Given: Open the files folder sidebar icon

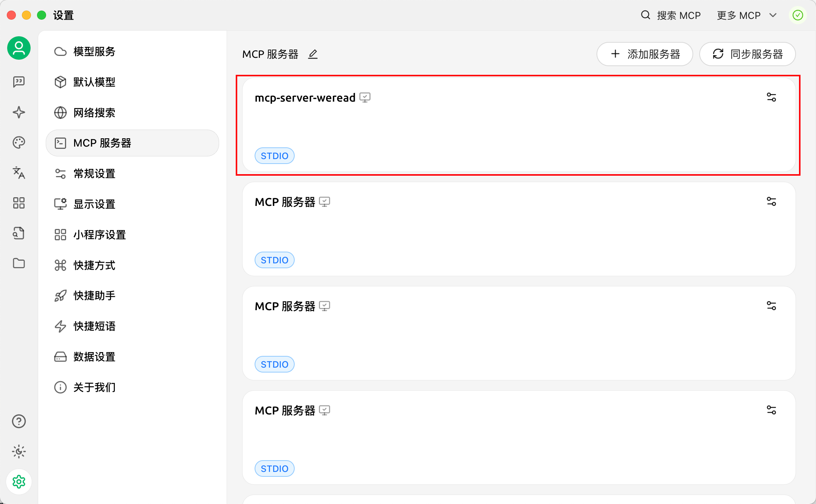Looking at the screenshot, I should pos(19,263).
